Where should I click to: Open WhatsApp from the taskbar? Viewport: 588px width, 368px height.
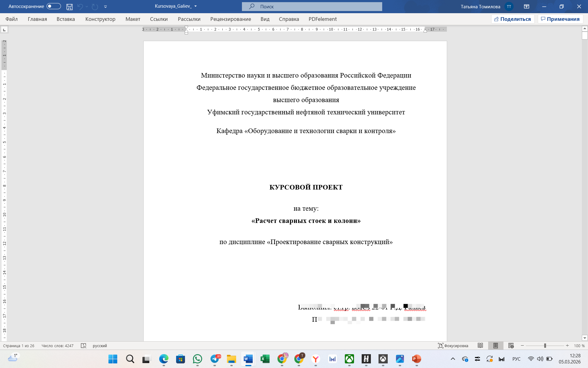click(x=198, y=359)
